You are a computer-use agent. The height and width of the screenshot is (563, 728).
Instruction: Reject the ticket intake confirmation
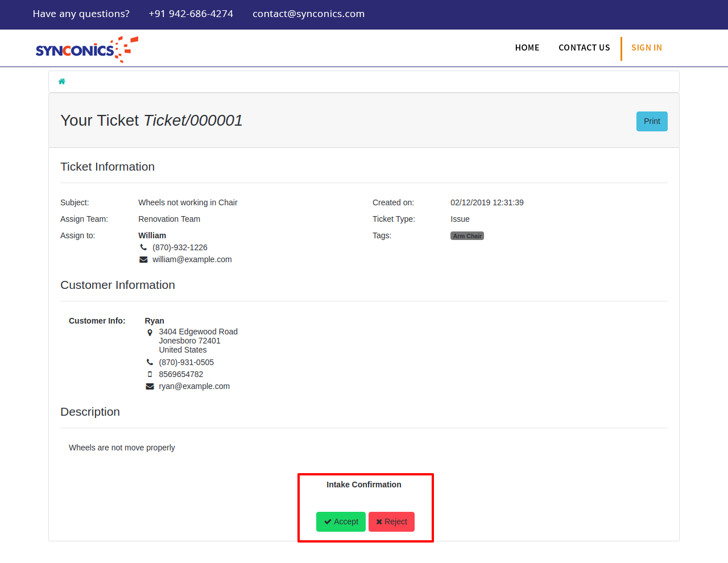tap(391, 521)
